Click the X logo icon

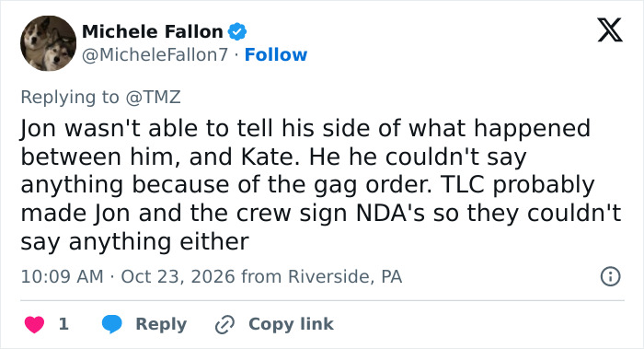[x=610, y=30]
